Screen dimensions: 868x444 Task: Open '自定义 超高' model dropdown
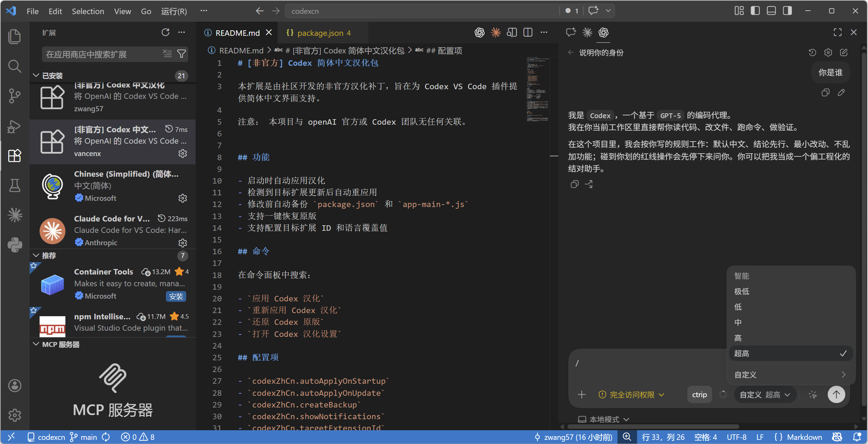765,395
